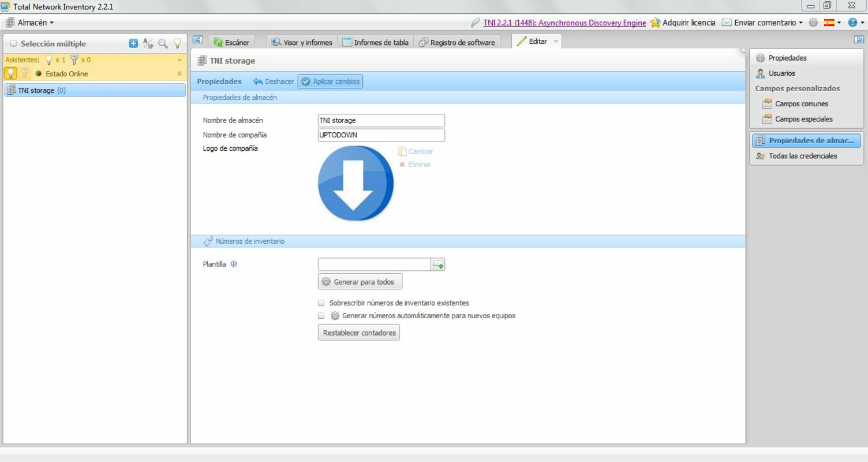The height and width of the screenshot is (462, 868).
Task: Click the info icon next to Plantilla
Action: point(234,264)
